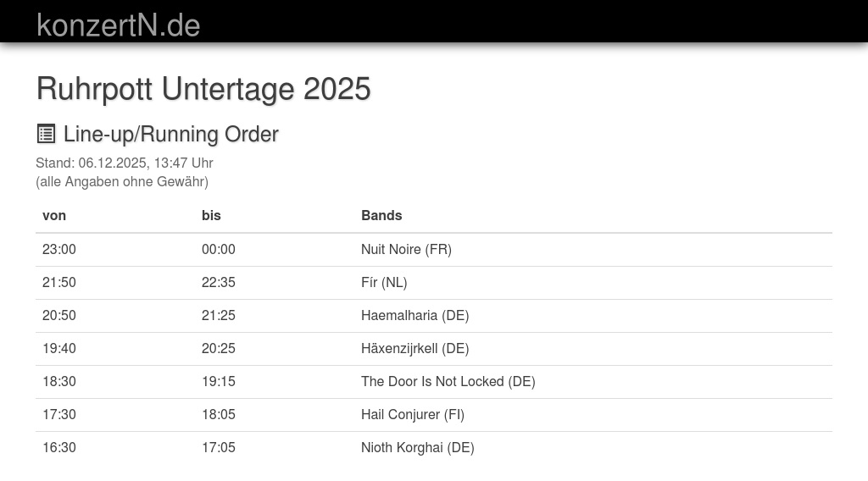Click the Hail Conjurer (FI) entry

(412, 414)
